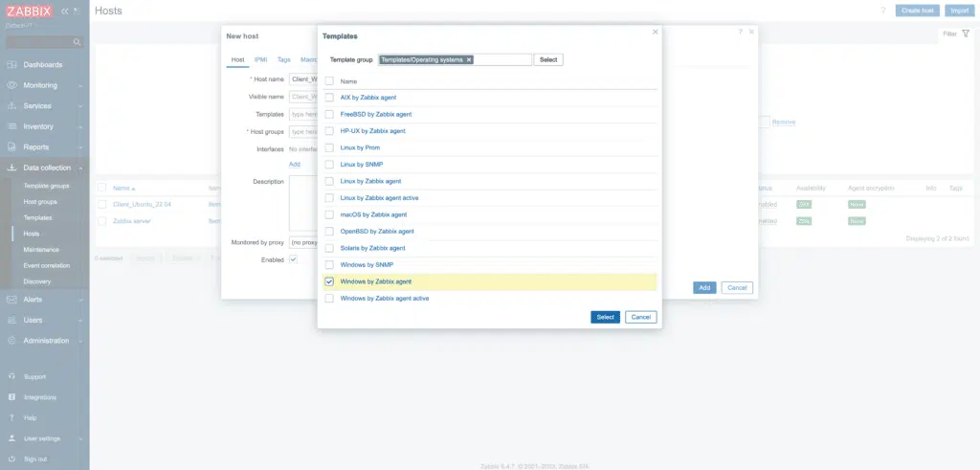
Task: Click help icon in New host dialog
Action: click(740, 32)
